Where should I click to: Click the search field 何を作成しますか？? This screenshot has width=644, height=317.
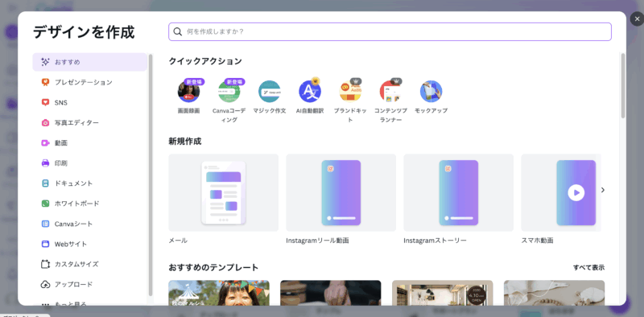click(390, 31)
